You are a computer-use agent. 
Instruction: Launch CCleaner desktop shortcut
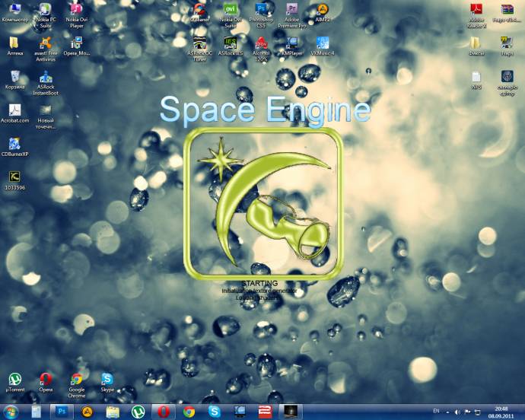click(199, 13)
